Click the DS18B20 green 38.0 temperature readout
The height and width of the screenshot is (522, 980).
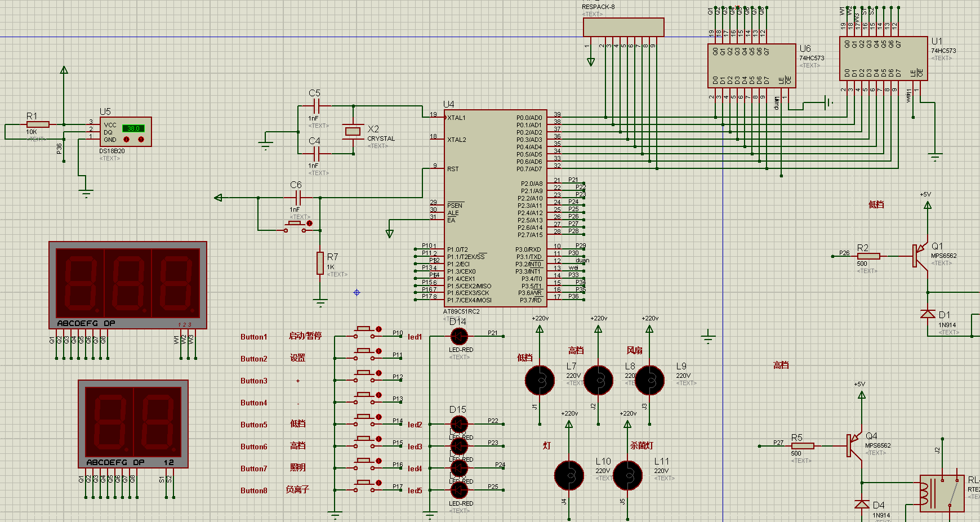tap(133, 128)
